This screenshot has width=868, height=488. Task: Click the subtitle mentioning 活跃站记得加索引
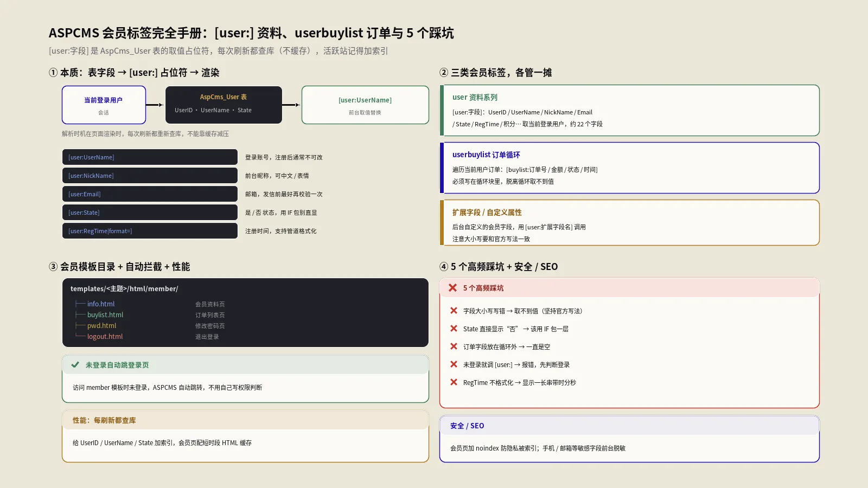tap(218, 51)
